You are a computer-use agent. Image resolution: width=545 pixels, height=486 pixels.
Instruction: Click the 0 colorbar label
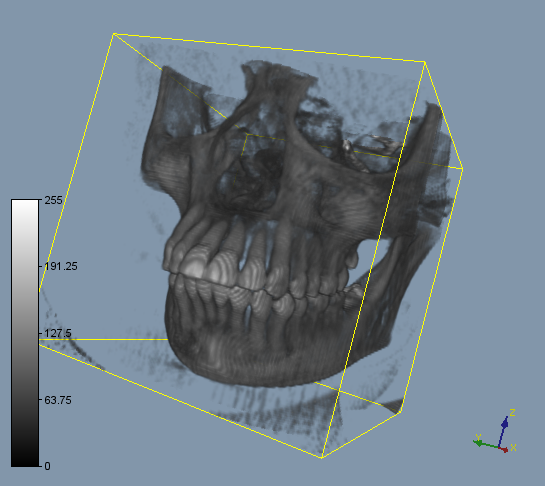(48, 466)
